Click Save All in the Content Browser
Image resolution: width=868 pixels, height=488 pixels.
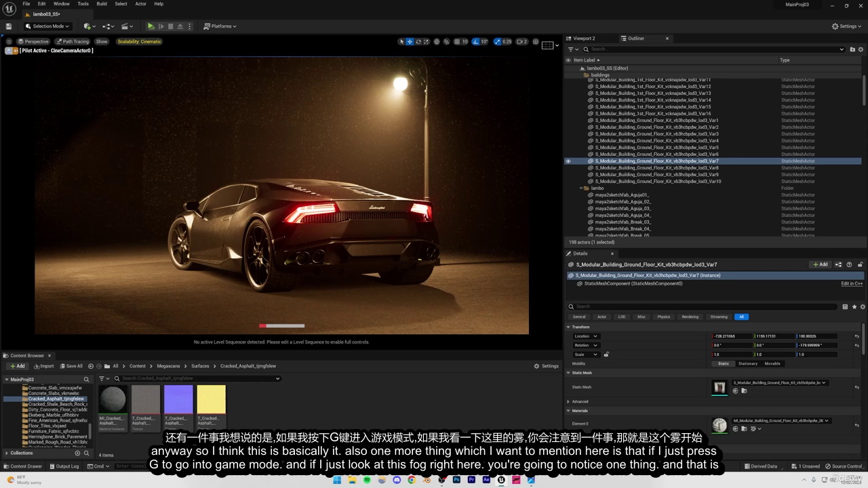pyautogui.click(x=71, y=366)
